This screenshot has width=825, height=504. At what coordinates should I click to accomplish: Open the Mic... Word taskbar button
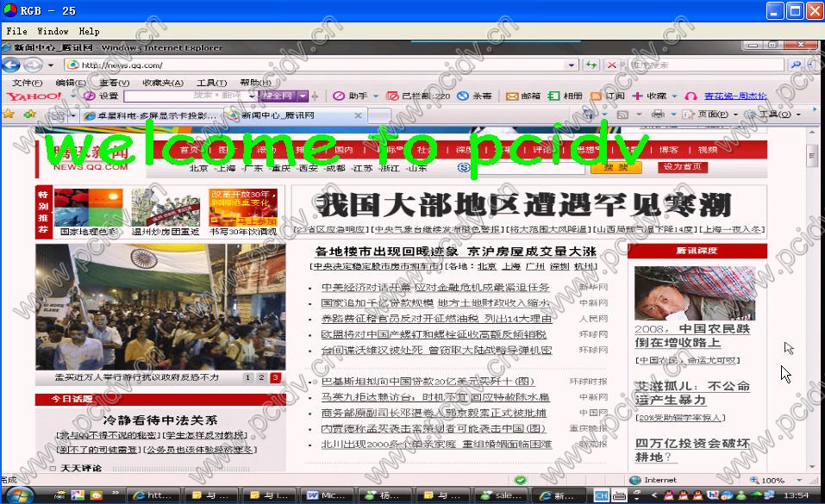(x=326, y=495)
